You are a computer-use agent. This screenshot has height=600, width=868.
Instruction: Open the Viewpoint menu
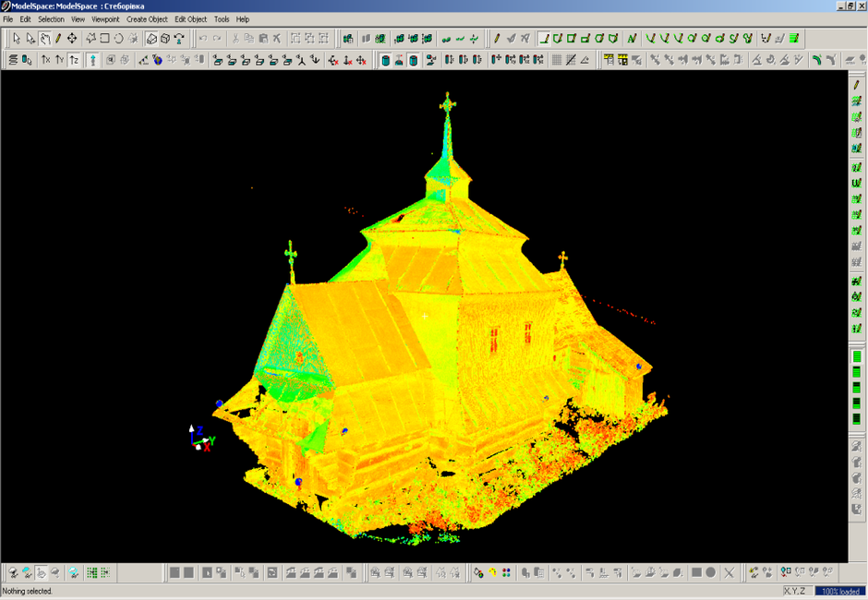coord(105,18)
